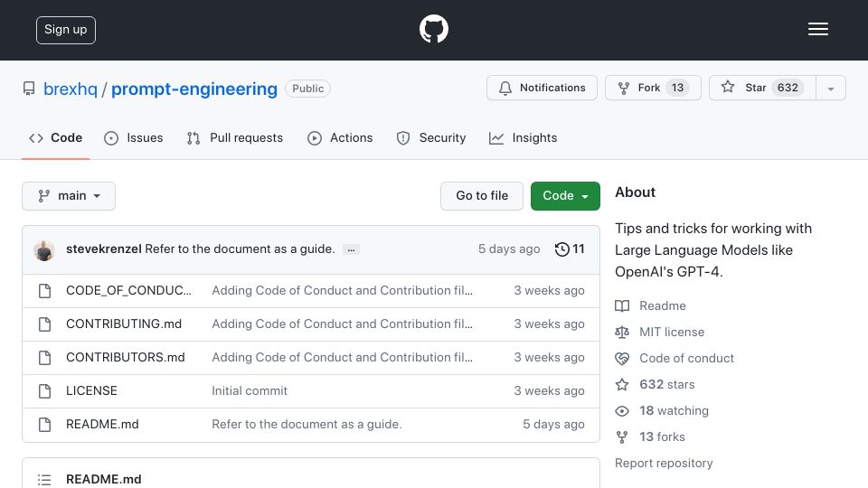Viewport: 868px width, 488px height.
Task: Click the heart Code of conduct icon
Action: pos(622,359)
